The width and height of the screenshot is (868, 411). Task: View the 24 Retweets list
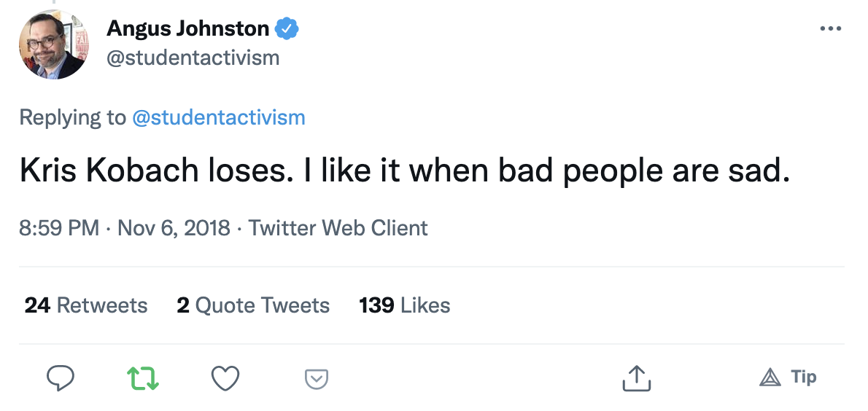[x=86, y=305]
